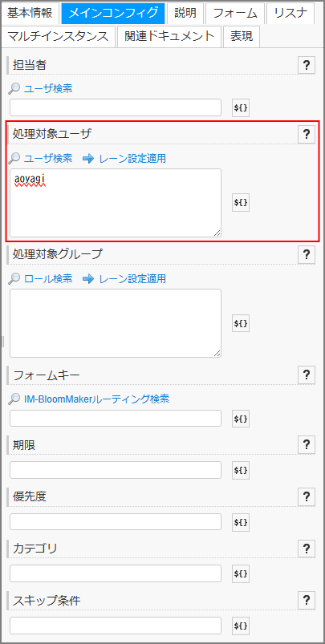Click the ${} expression button for 処理対象グループ
The height and width of the screenshot is (644, 325).
click(x=241, y=323)
